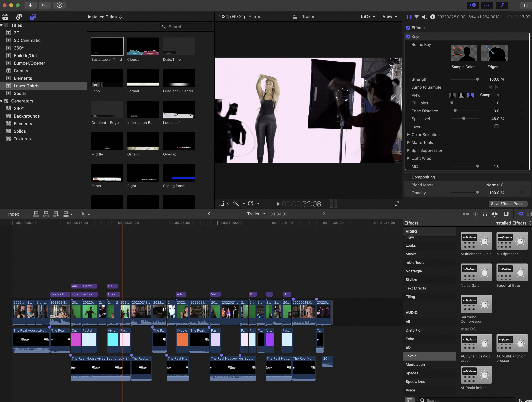This screenshot has height=402, width=532.
Task: Enable the Invert checkbox
Action: coord(496,126)
